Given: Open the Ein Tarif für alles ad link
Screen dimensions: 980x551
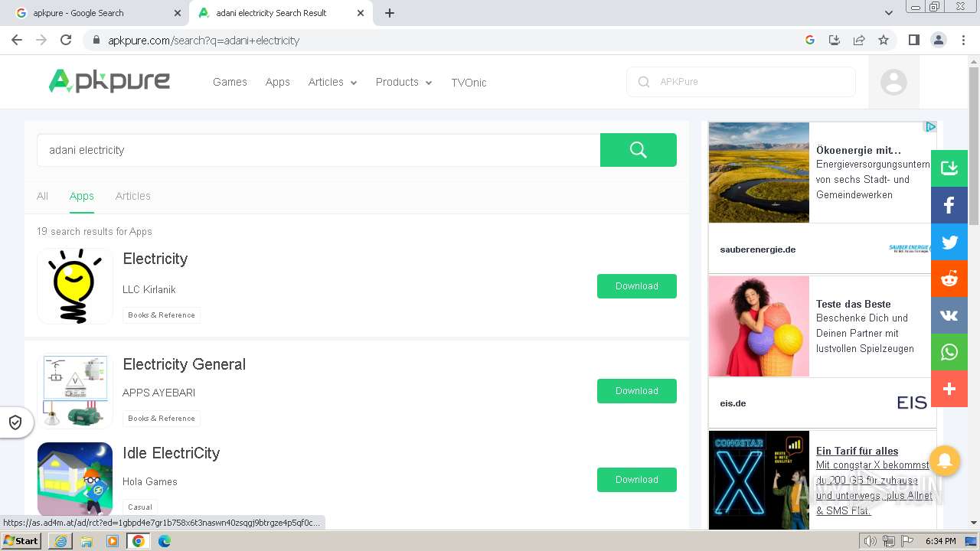Looking at the screenshot, I should pos(857,451).
